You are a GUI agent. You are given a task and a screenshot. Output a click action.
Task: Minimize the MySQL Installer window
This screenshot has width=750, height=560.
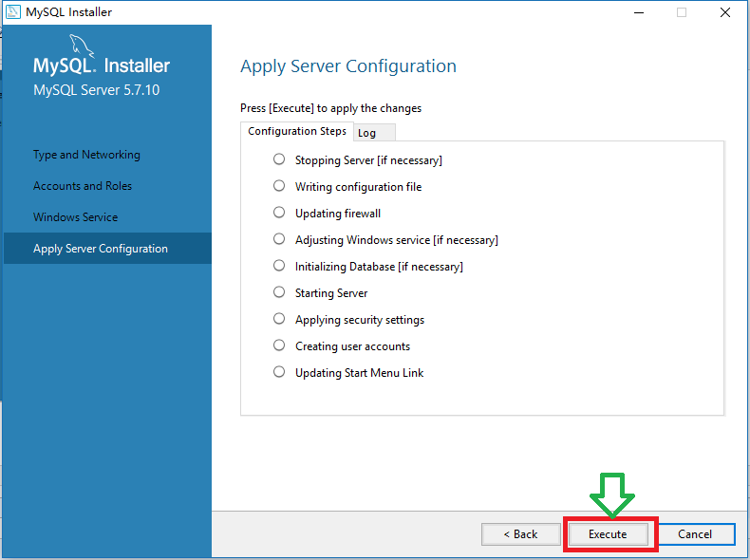[x=639, y=12]
